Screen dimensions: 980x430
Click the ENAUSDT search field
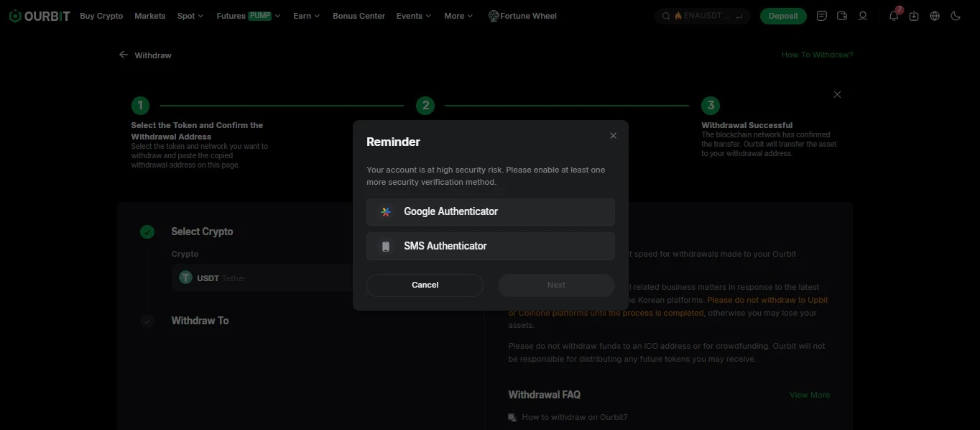click(x=703, y=16)
